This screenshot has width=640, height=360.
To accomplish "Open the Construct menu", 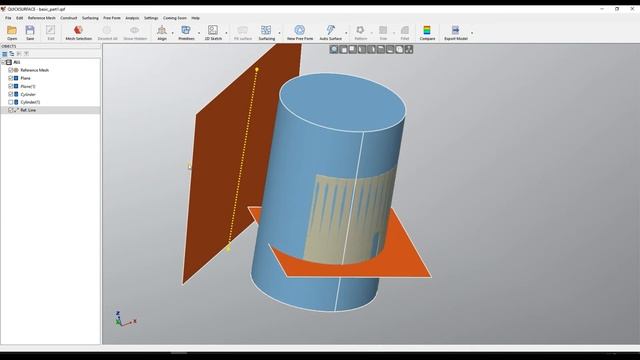I will (69, 18).
